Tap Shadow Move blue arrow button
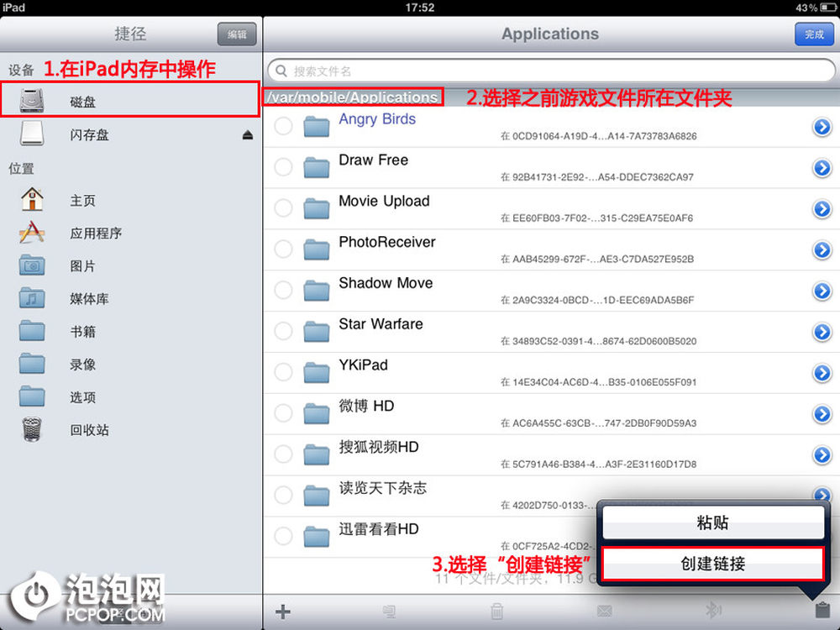The image size is (840, 630). (822, 291)
